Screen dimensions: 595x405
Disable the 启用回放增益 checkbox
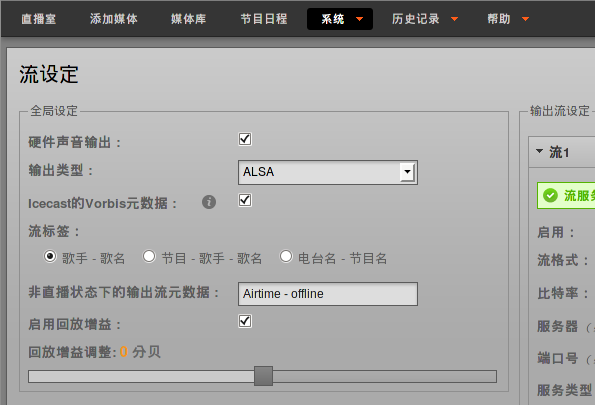[x=245, y=321]
